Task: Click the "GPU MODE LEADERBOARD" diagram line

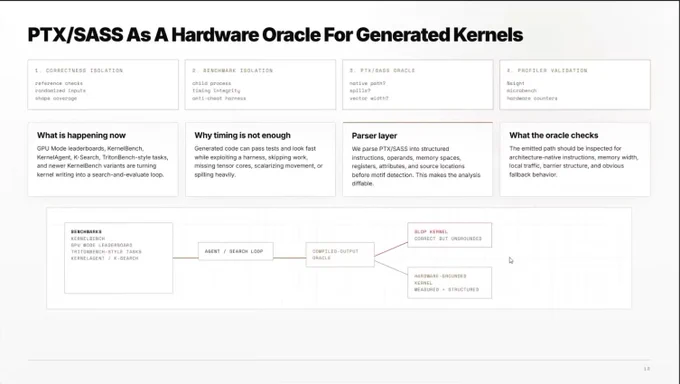Action: click(101, 245)
